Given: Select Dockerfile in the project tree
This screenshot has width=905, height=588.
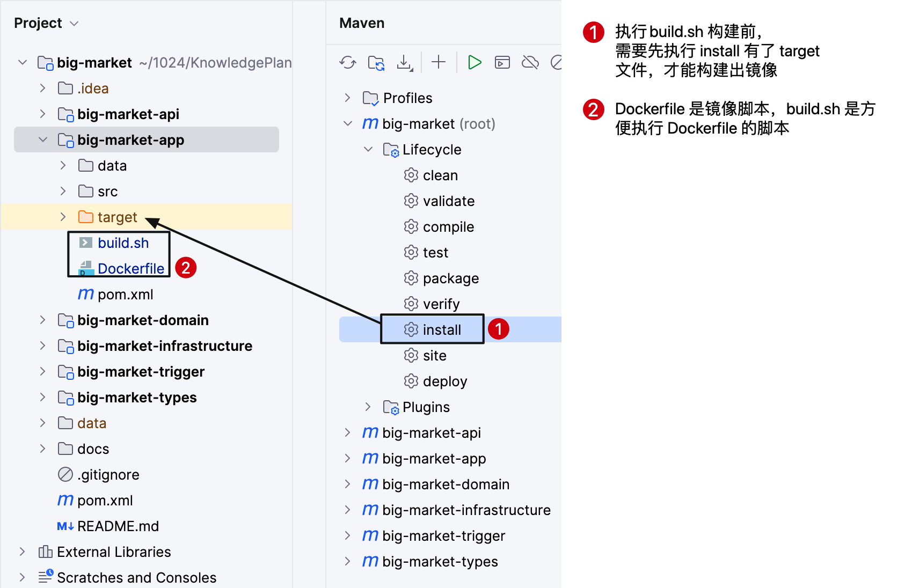Looking at the screenshot, I should coord(131,269).
